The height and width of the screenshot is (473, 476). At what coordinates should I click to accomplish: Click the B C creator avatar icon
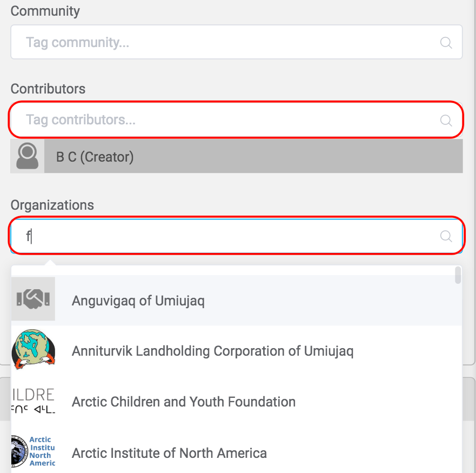27,157
